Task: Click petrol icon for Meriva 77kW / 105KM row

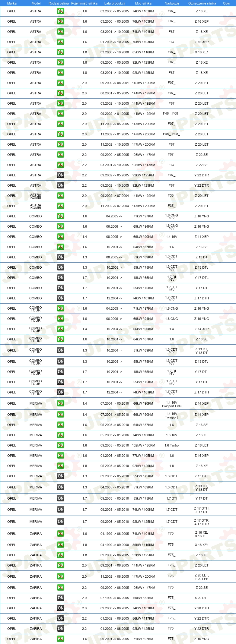Action: point(61,456)
